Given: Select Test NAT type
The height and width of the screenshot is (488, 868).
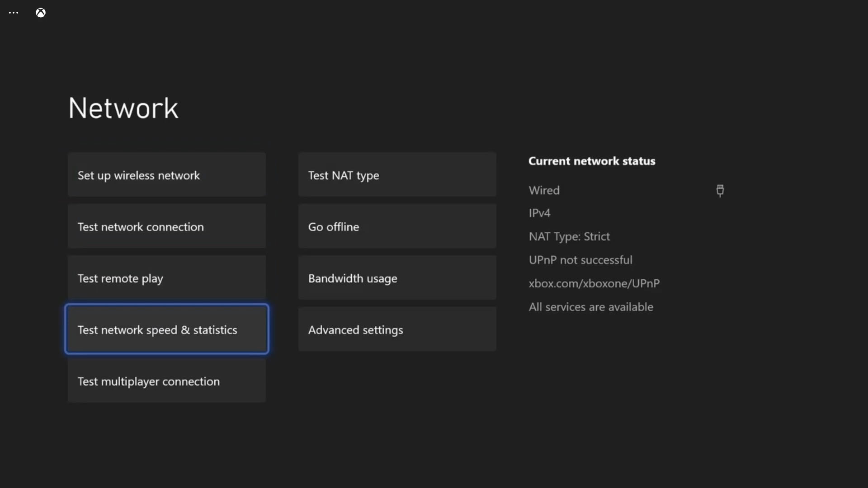Looking at the screenshot, I should 397,175.
